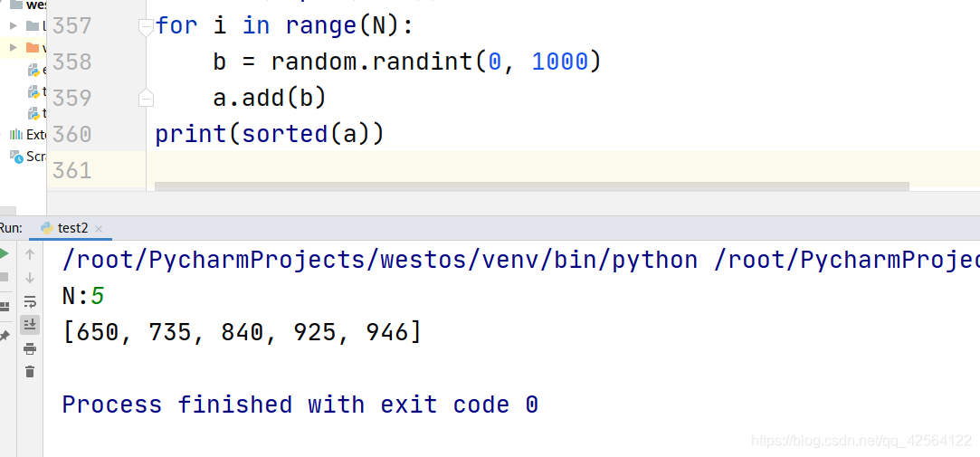Clear console output with trash icon

coord(29,372)
